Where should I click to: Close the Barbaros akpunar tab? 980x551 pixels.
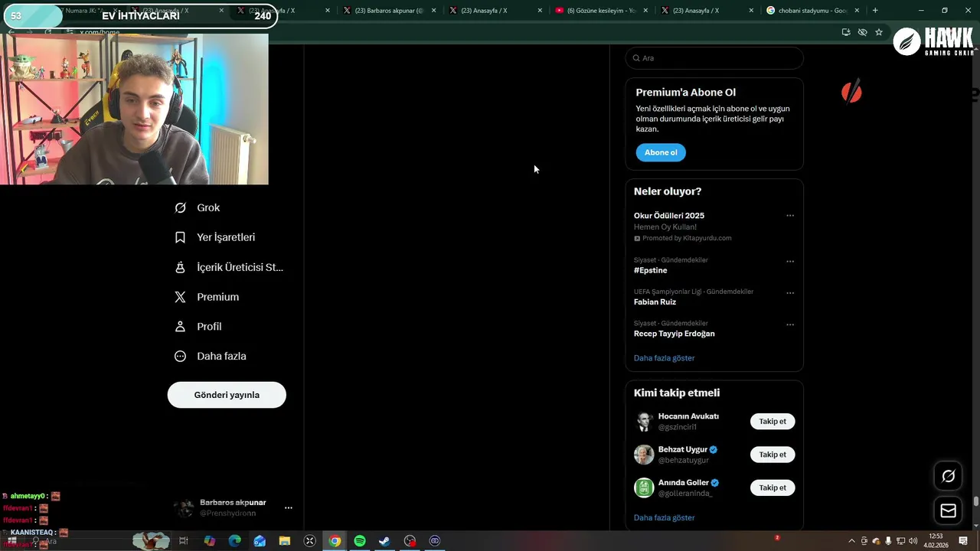[x=433, y=11]
